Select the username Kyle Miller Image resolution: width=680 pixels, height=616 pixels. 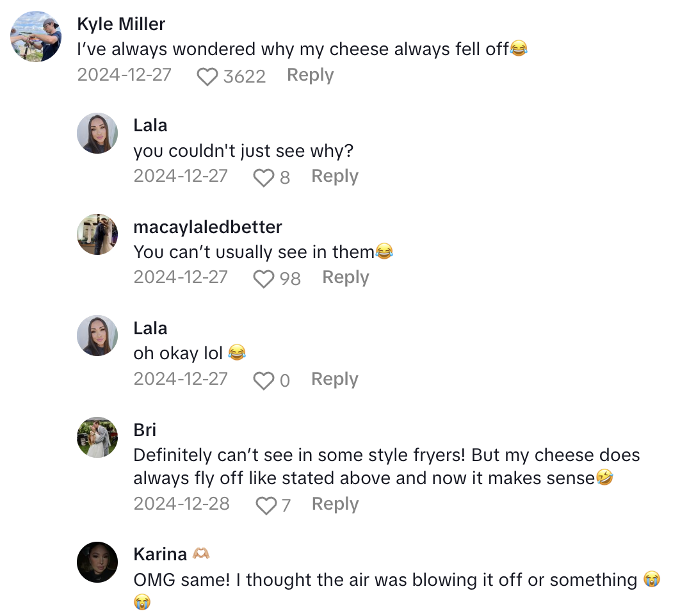(121, 24)
